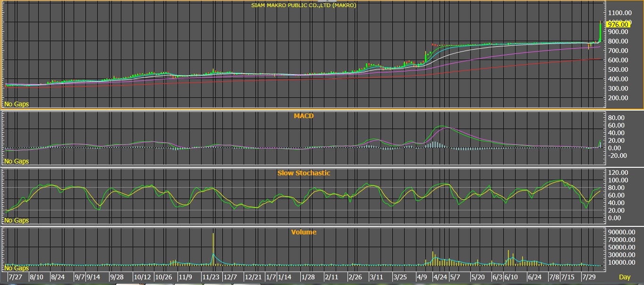Click the 400.00 price axis label

[x=619, y=79]
